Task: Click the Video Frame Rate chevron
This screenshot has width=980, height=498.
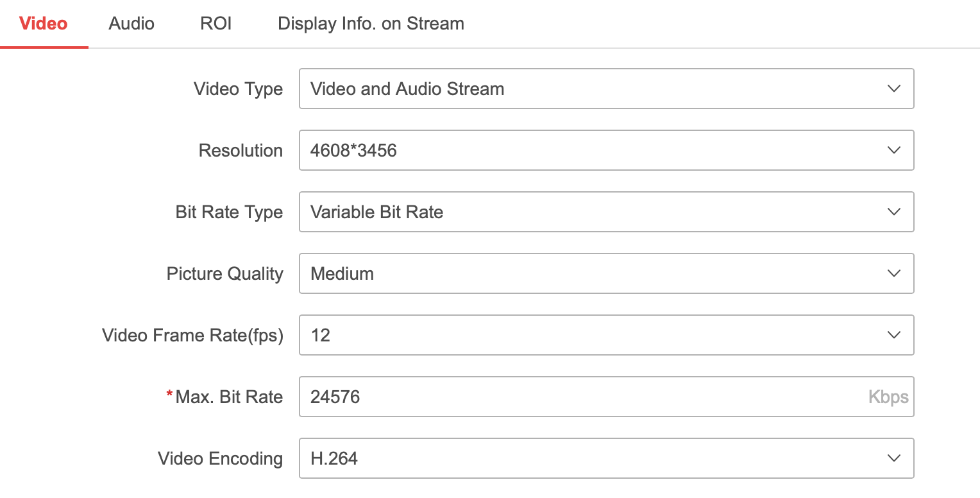Action: (x=894, y=335)
